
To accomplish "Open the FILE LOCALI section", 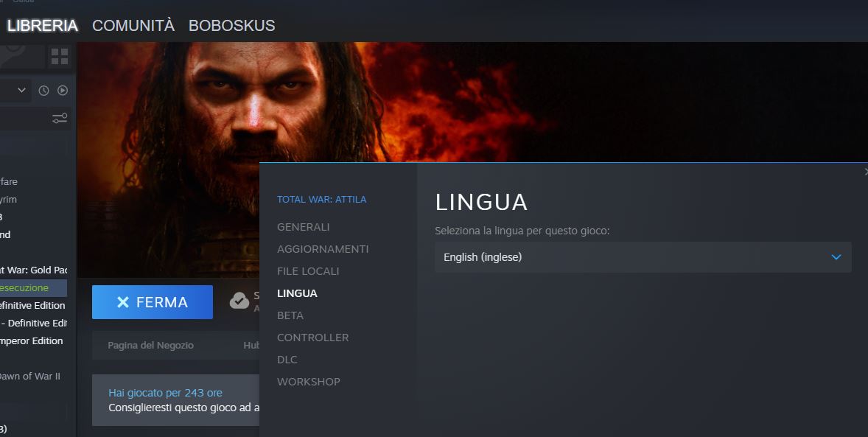I will coord(308,271).
